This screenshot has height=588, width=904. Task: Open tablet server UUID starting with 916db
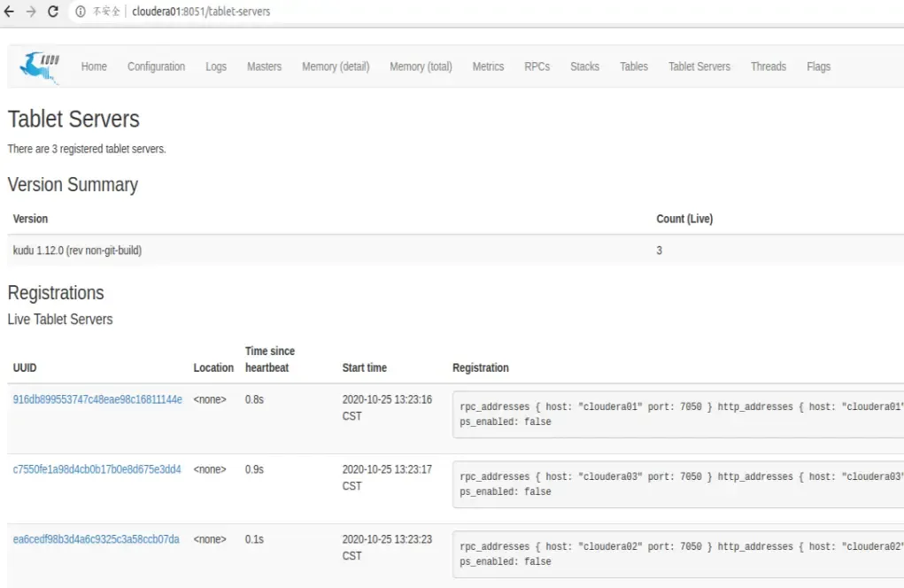[x=97, y=399]
